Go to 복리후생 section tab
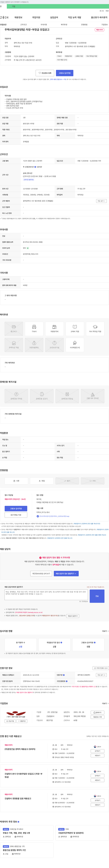Image resolution: width=109 pixels, height=868 pixels. tap(64, 25)
